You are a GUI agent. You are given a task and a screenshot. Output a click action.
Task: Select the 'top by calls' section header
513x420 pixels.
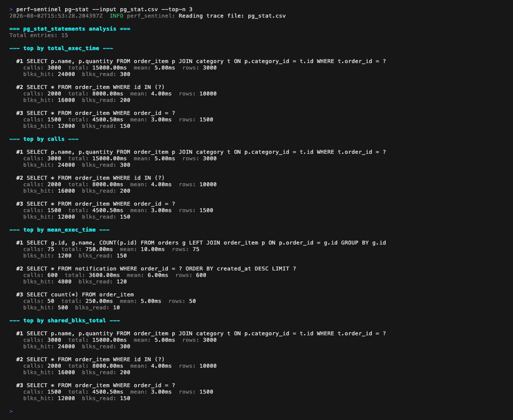[x=44, y=139]
